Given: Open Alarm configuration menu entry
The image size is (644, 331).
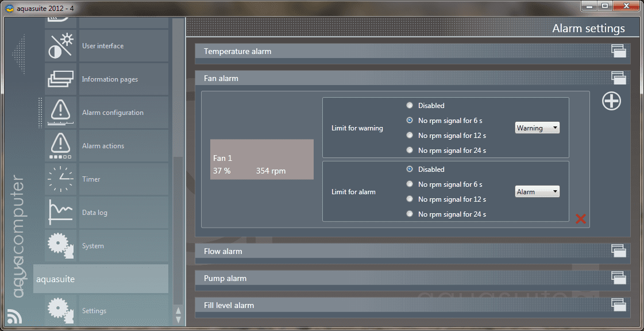Looking at the screenshot, I should click(x=124, y=112).
